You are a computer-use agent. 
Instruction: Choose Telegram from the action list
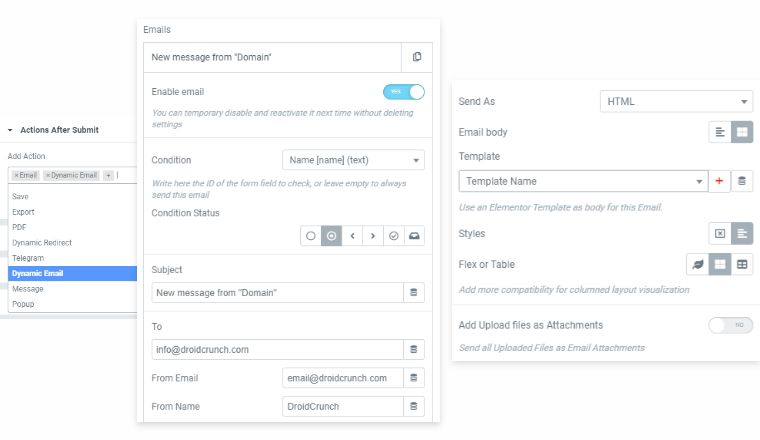pyautogui.click(x=28, y=258)
